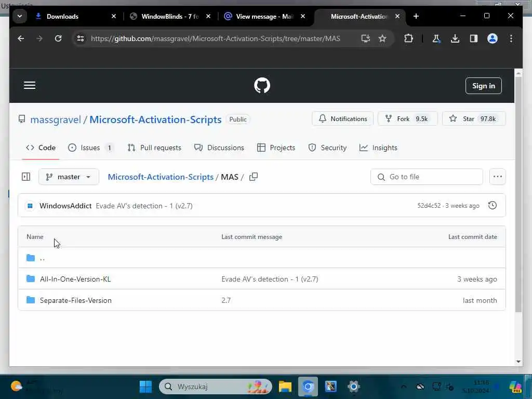Open Windows Start menu
Image resolution: width=532 pixels, height=399 pixels.
coord(146,387)
